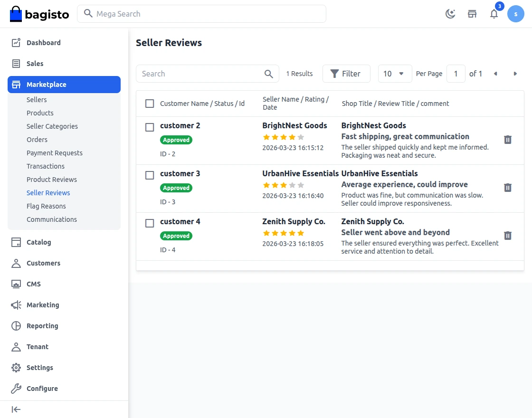
Task: Toggle dark mode moon icon
Action: coord(450,14)
